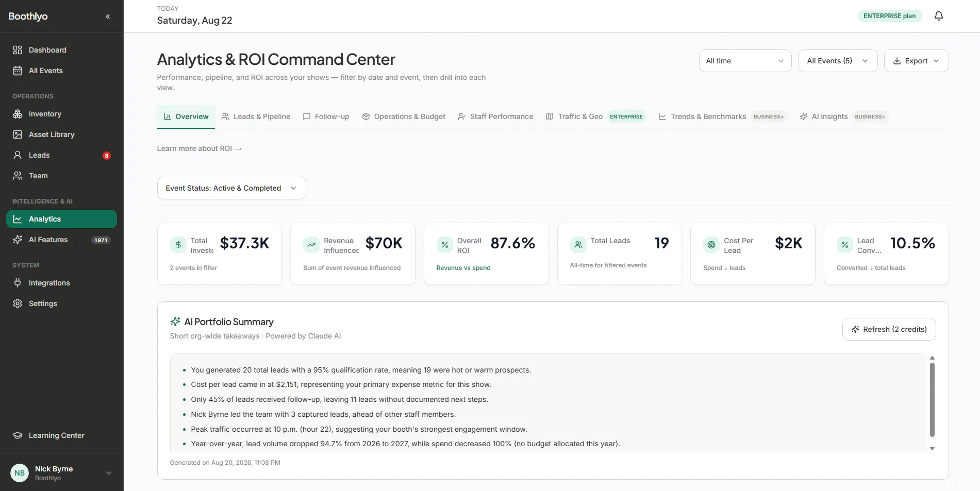This screenshot has height=491, width=980.
Task: Click the AI summary scrollbar thumb
Action: coord(932,400)
